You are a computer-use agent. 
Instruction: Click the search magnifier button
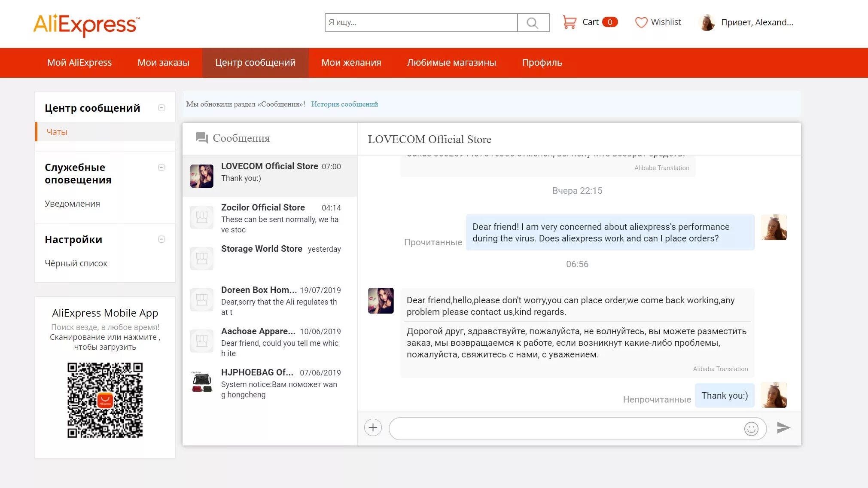click(533, 23)
